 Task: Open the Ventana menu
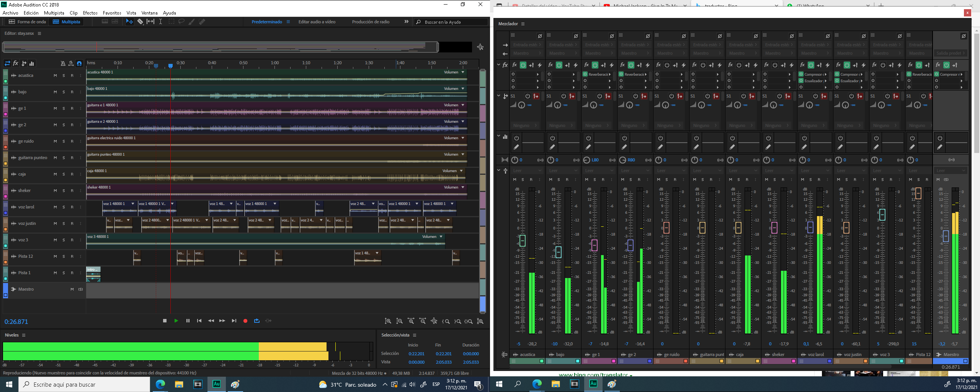tap(150, 13)
